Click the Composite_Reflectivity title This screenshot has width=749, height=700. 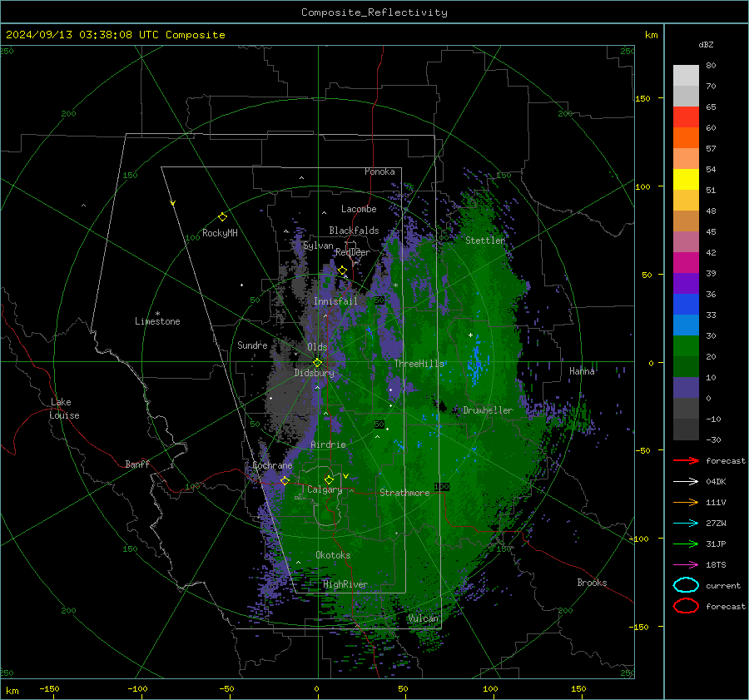point(374,12)
